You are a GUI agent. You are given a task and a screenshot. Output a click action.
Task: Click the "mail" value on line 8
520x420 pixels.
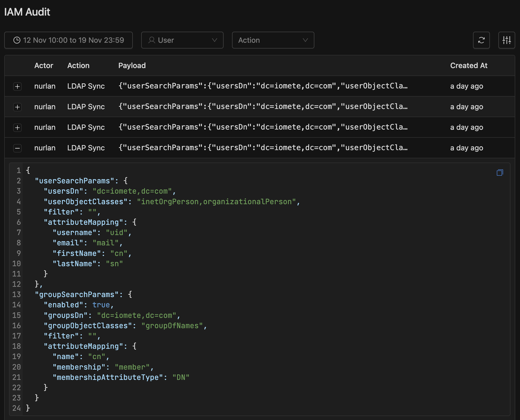106,243
